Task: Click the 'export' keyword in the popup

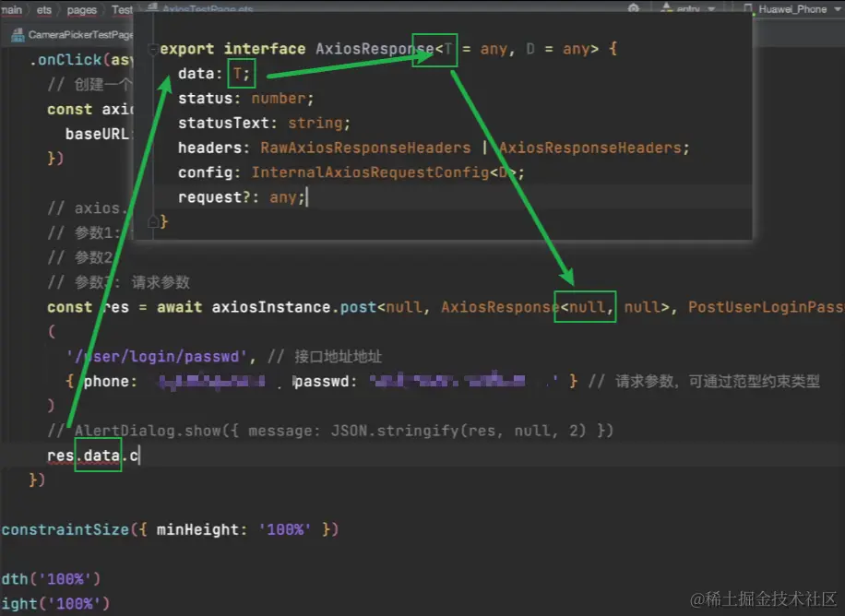Action: pos(187,49)
